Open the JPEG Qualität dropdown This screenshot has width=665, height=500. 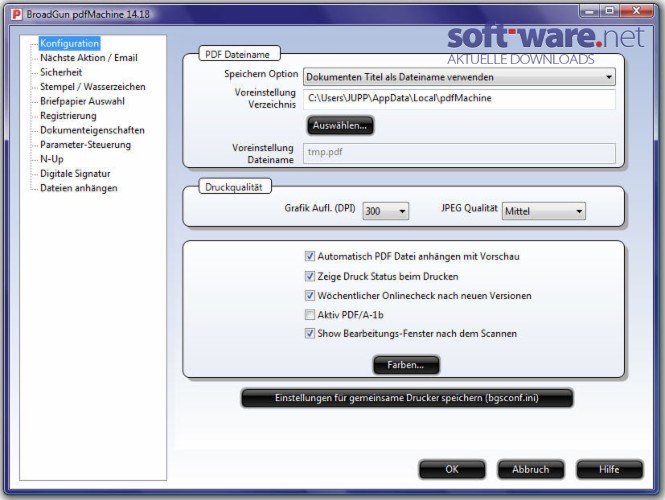pos(544,211)
